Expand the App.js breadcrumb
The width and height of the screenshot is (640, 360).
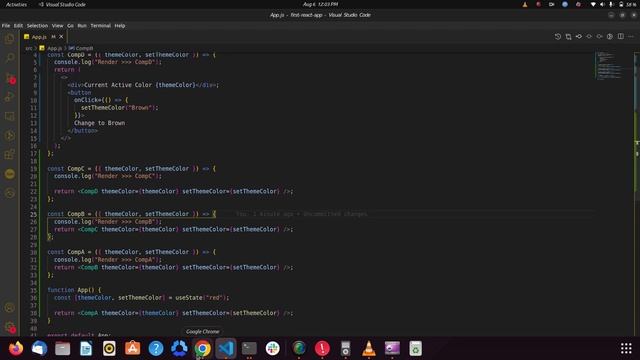tap(51, 48)
